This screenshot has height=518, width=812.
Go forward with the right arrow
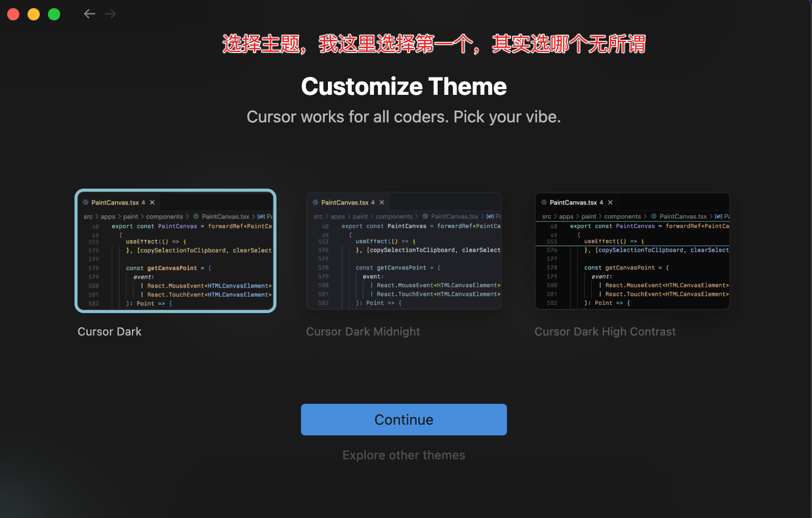point(110,14)
